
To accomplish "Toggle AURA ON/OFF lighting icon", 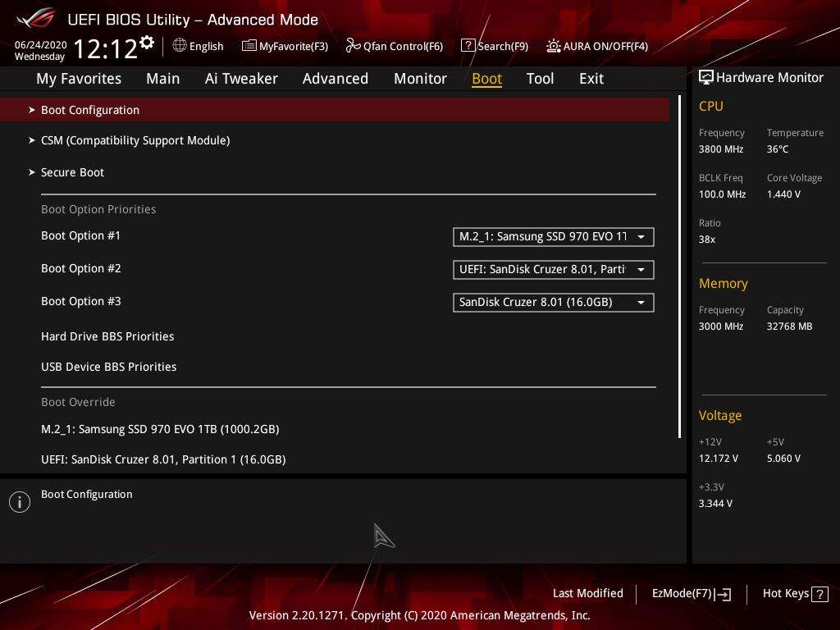I will coord(554,46).
